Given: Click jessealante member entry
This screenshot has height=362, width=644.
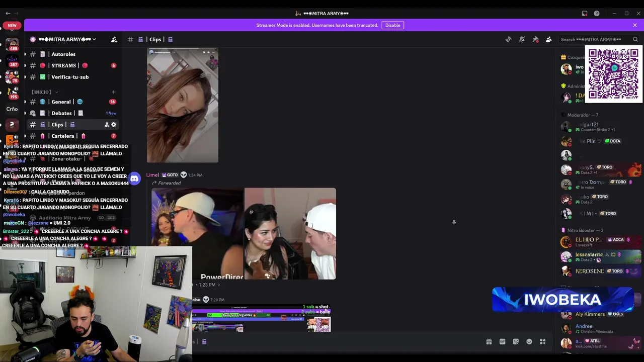Looking at the screenshot, I should (x=601, y=256).
